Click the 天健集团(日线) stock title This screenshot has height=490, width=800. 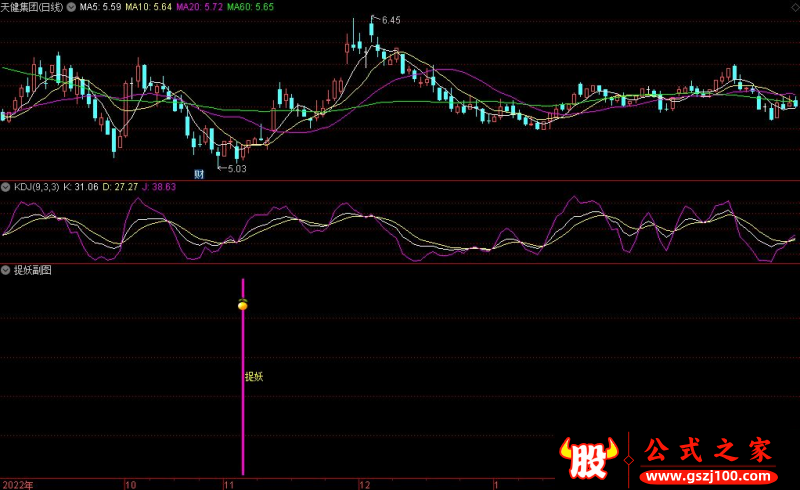[36, 6]
